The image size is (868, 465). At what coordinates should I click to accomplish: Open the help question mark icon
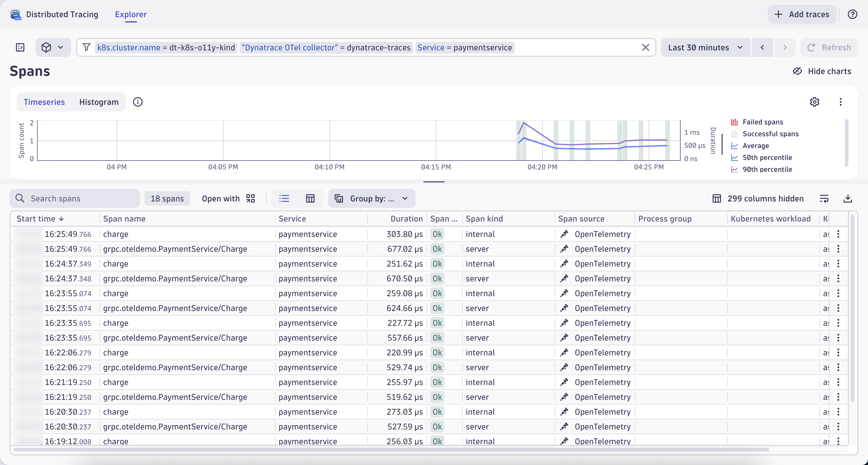click(x=853, y=14)
